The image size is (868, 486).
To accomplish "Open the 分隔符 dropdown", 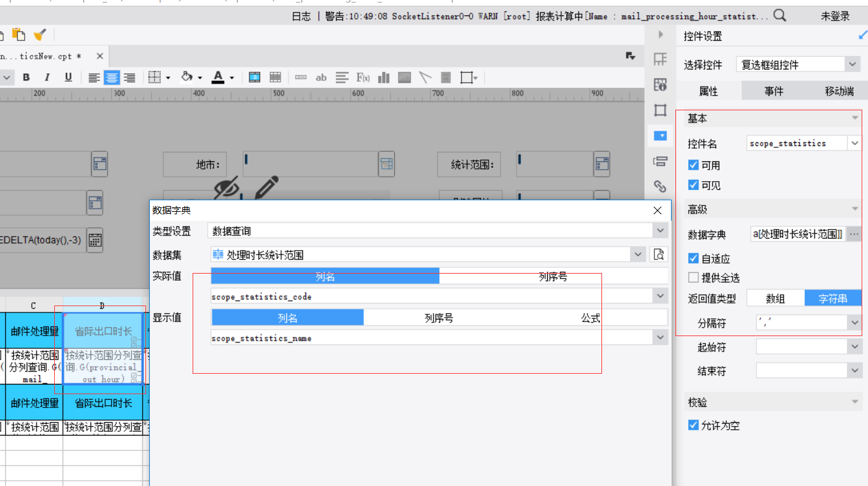I will [x=855, y=323].
